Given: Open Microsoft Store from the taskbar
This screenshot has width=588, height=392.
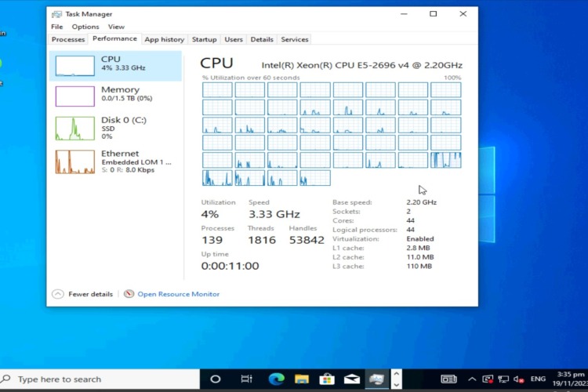Looking at the screenshot, I should 327,379.
